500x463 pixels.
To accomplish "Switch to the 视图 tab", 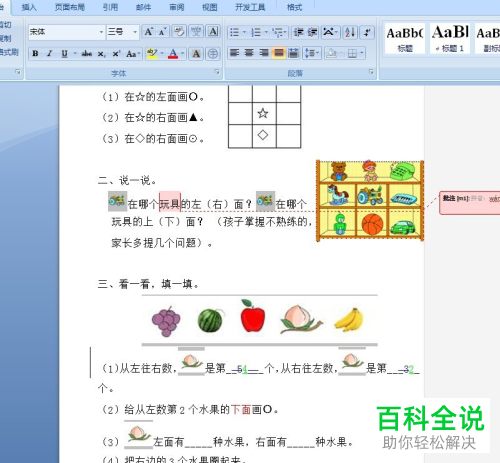I will [x=210, y=7].
